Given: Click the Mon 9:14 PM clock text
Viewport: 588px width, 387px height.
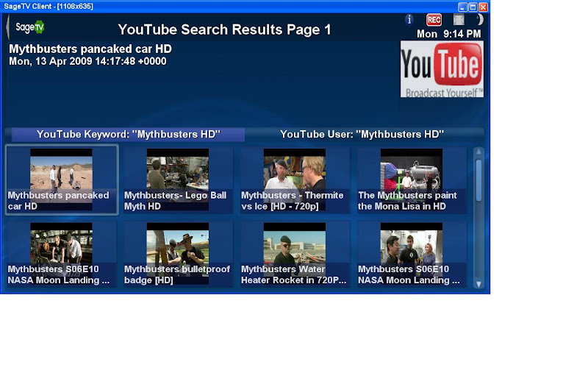Looking at the screenshot, I should tap(449, 34).
